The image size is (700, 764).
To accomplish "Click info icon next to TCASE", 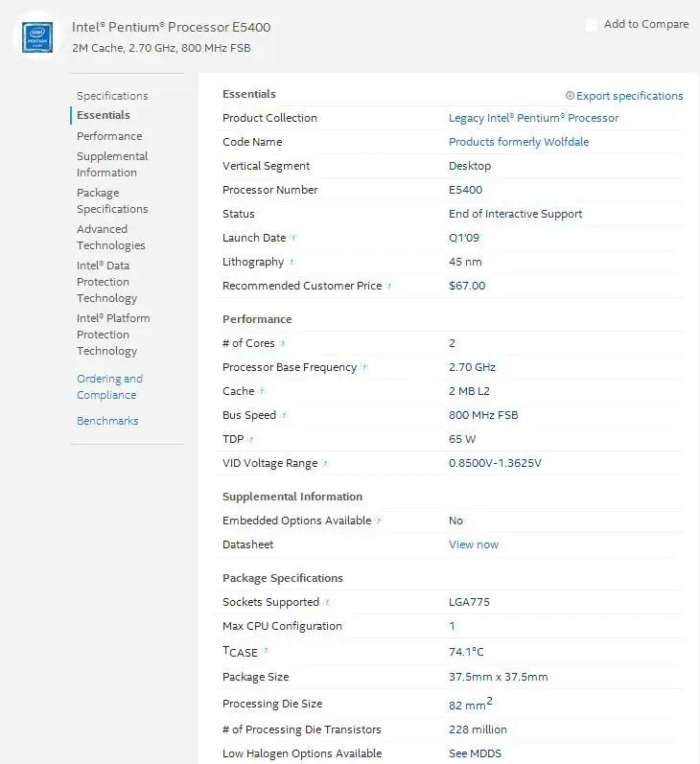I will [266, 650].
